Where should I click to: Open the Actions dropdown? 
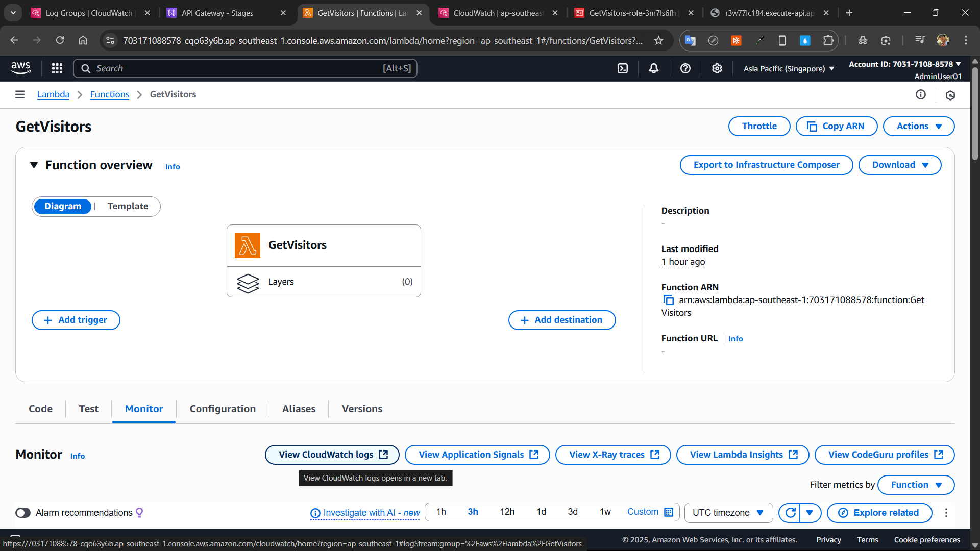pos(919,126)
